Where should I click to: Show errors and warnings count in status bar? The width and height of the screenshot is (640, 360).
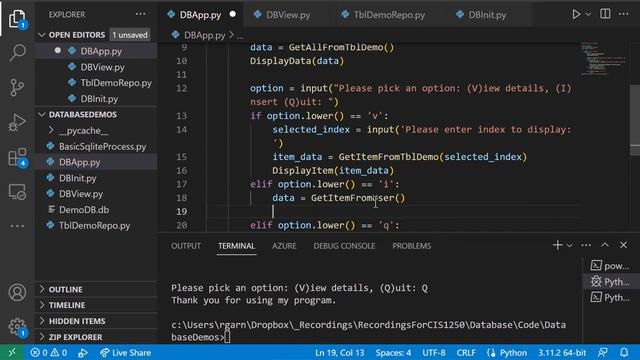pyautogui.click(x=49, y=353)
